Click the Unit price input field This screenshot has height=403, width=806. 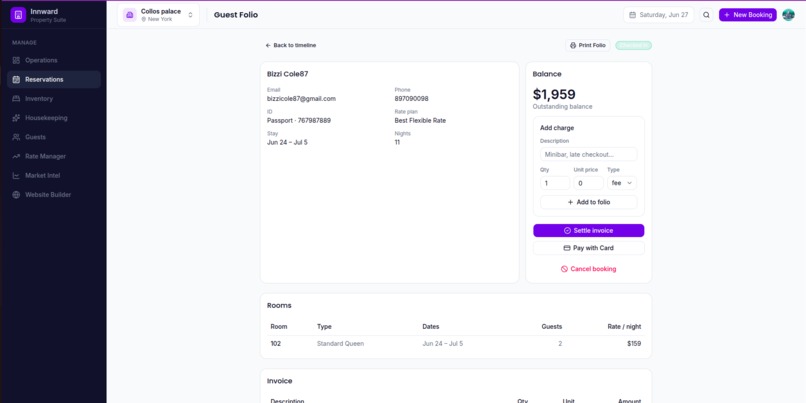click(x=589, y=183)
